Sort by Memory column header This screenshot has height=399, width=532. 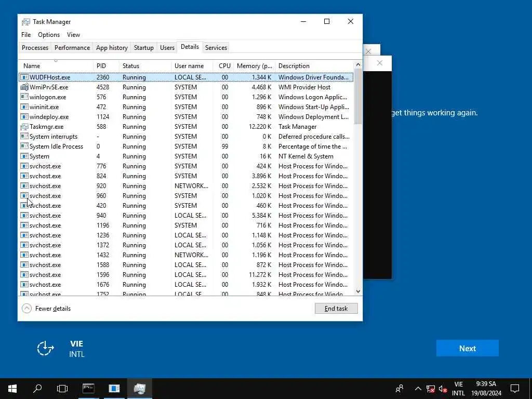click(255, 66)
